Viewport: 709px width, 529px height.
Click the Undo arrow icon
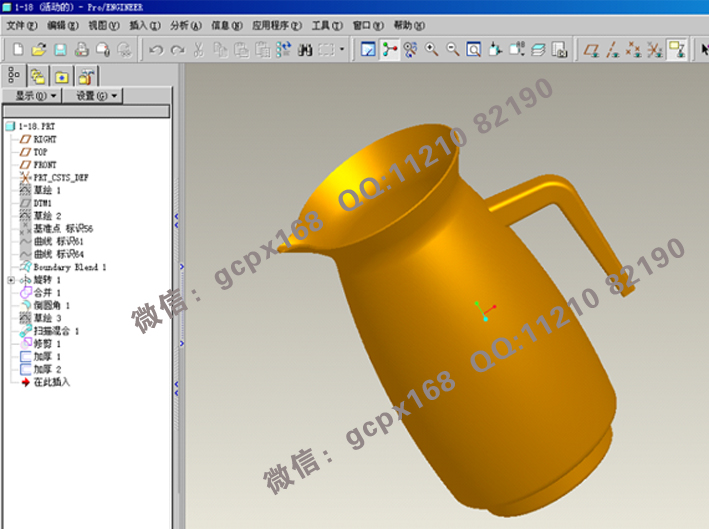tap(155, 49)
